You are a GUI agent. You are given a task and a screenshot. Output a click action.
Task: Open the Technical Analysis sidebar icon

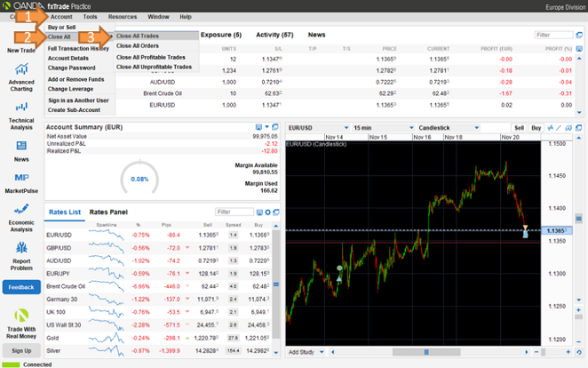(20, 106)
